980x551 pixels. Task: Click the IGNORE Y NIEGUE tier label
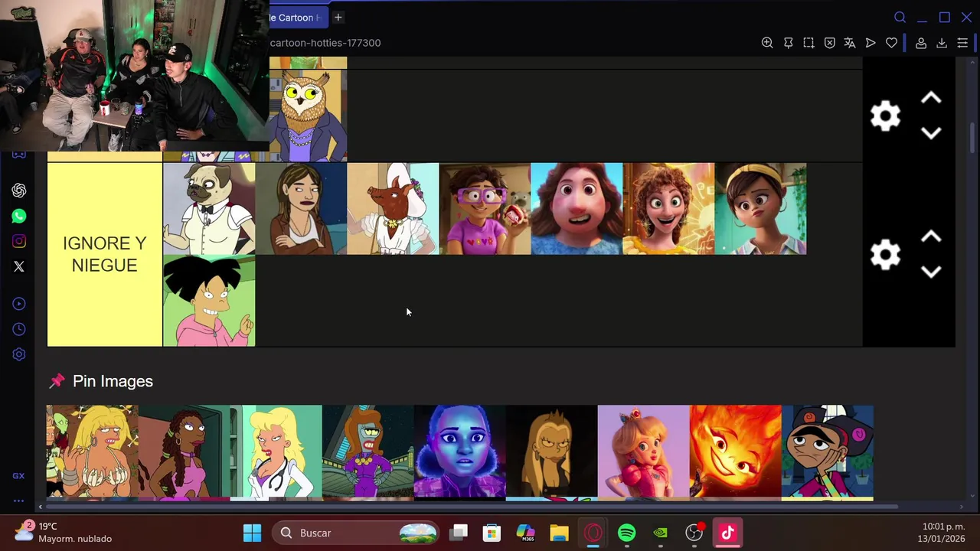click(x=105, y=254)
